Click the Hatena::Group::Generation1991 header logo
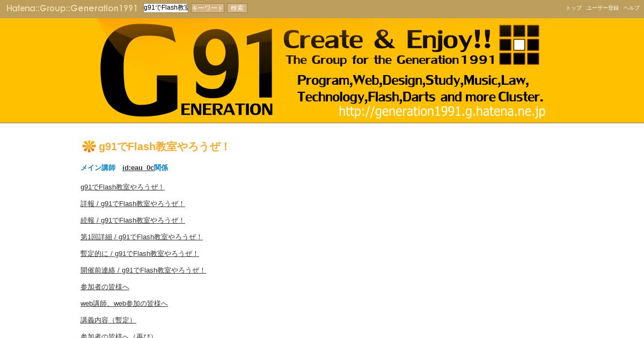The image size is (644, 338). pyautogui.click(x=72, y=8)
